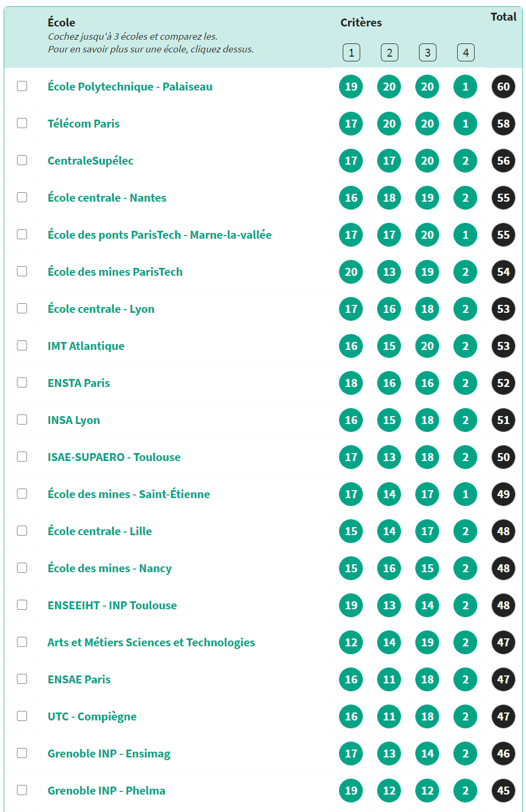Click criterion 3 column header box
This screenshot has width=526, height=812.
(x=427, y=52)
